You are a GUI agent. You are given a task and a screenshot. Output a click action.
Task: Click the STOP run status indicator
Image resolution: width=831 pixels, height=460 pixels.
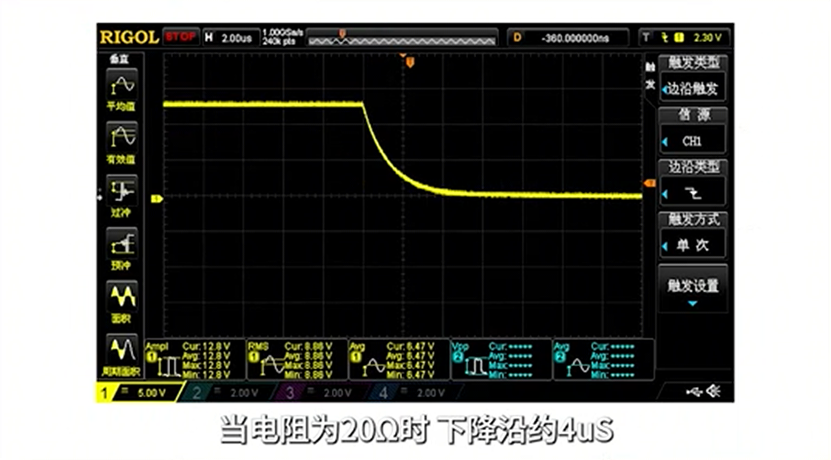point(181,37)
